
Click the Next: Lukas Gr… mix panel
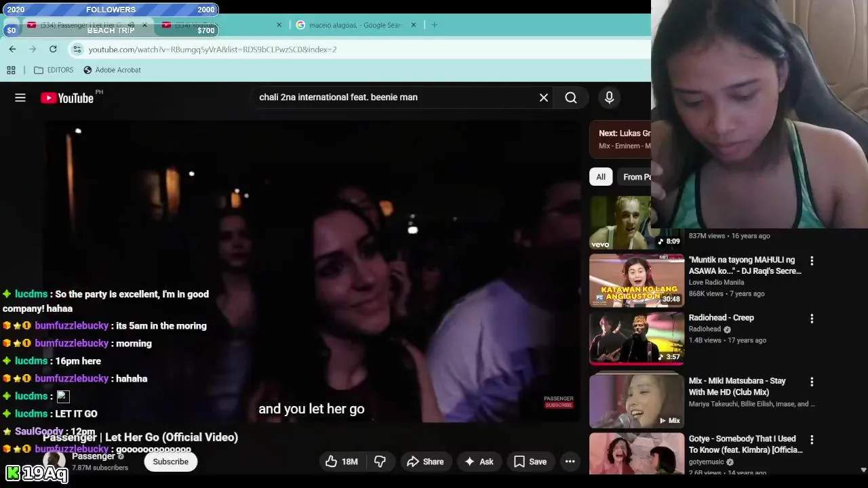[x=620, y=139]
